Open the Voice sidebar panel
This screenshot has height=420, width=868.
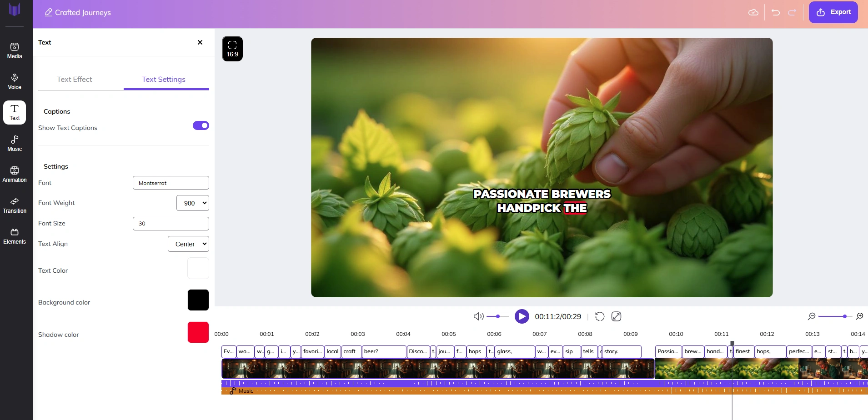click(15, 81)
